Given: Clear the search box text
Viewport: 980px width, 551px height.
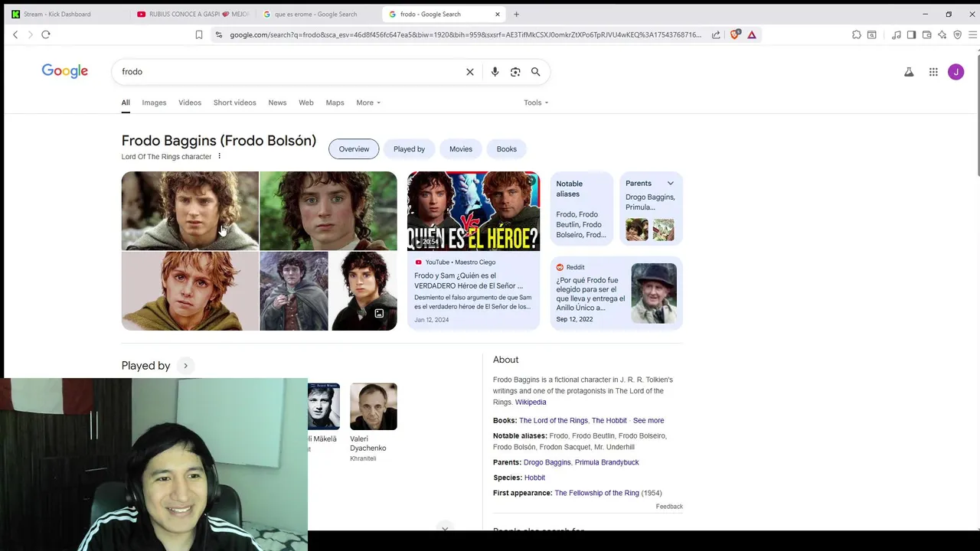Looking at the screenshot, I should [470, 72].
